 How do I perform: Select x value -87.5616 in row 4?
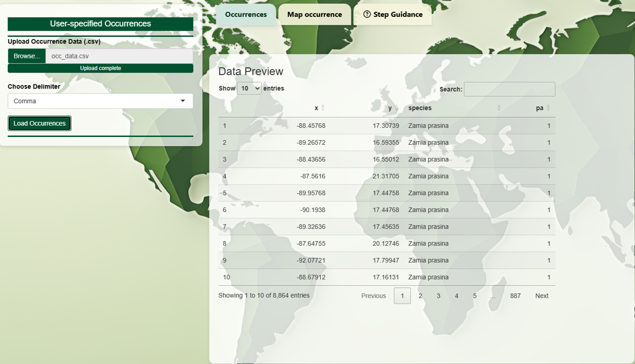(313, 176)
